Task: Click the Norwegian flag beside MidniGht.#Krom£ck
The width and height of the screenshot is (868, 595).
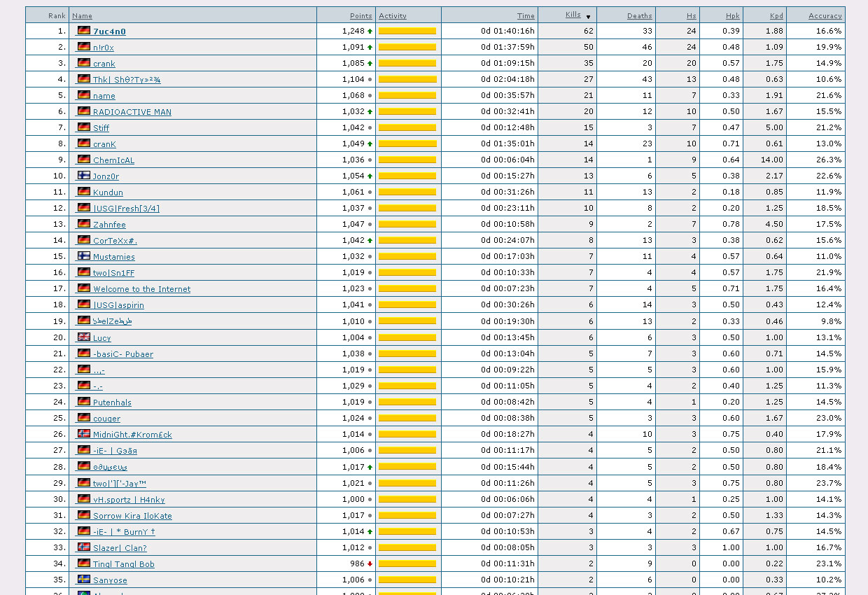Action: tap(84, 434)
